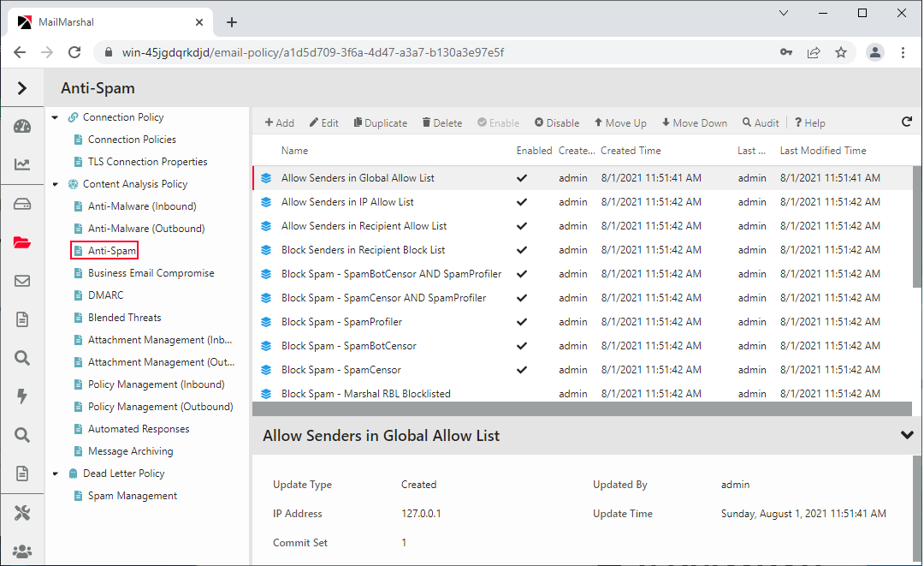Collapse the Connection Policy tree node
This screenshot has height=566, width=924.
[55, 116]
